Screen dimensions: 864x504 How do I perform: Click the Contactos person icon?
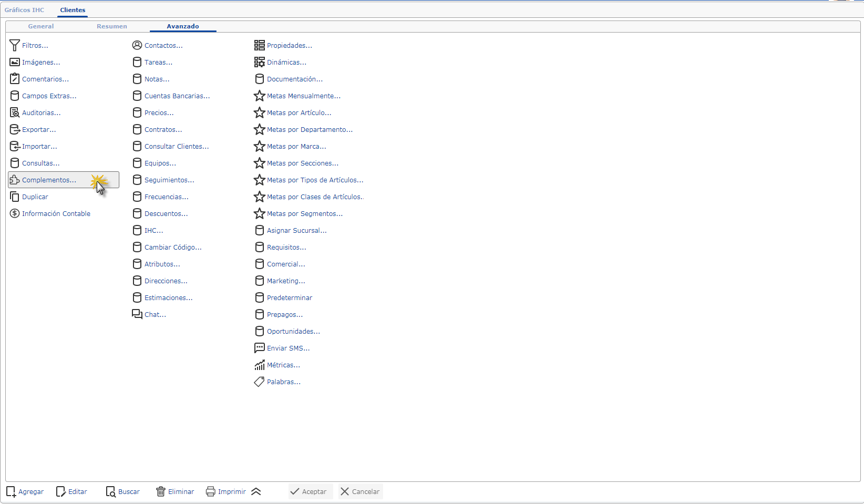137,46
